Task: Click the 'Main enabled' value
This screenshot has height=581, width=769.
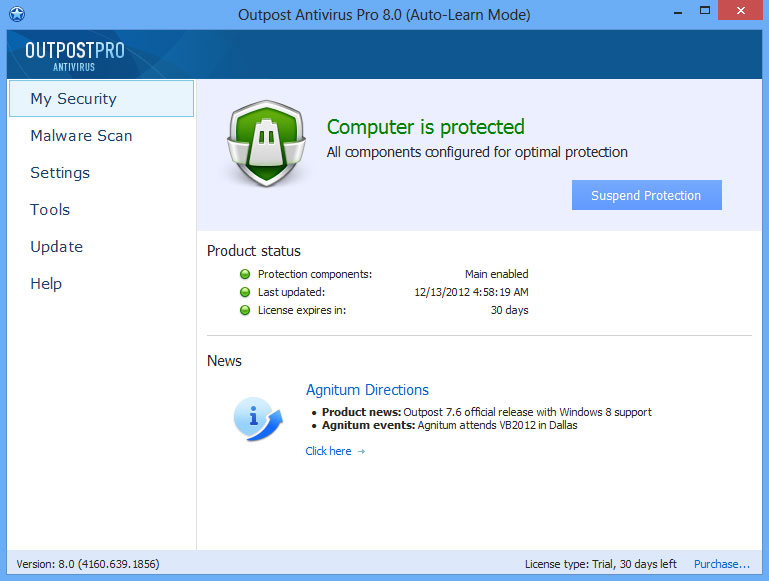Action: pyautogui.click(x=496, y=274)
